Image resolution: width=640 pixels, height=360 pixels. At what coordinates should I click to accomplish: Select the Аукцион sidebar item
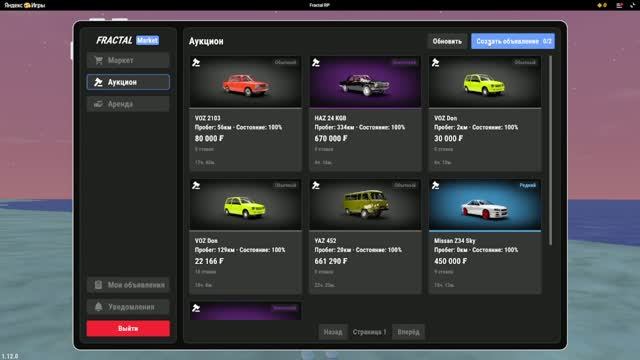coord(128,82)
